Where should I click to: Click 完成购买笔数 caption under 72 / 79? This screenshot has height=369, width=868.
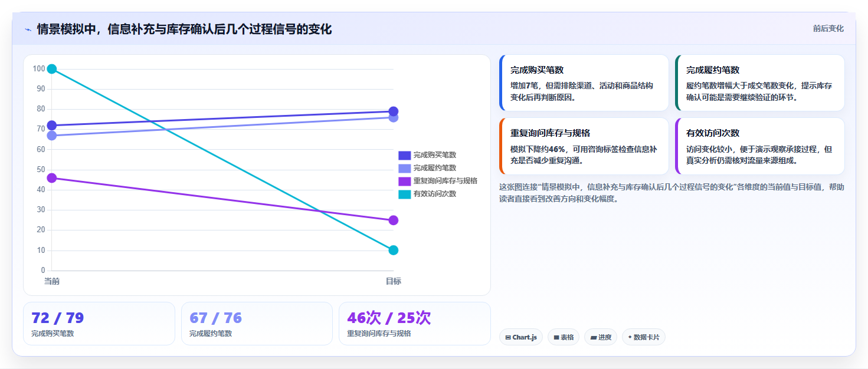(53, 334)
